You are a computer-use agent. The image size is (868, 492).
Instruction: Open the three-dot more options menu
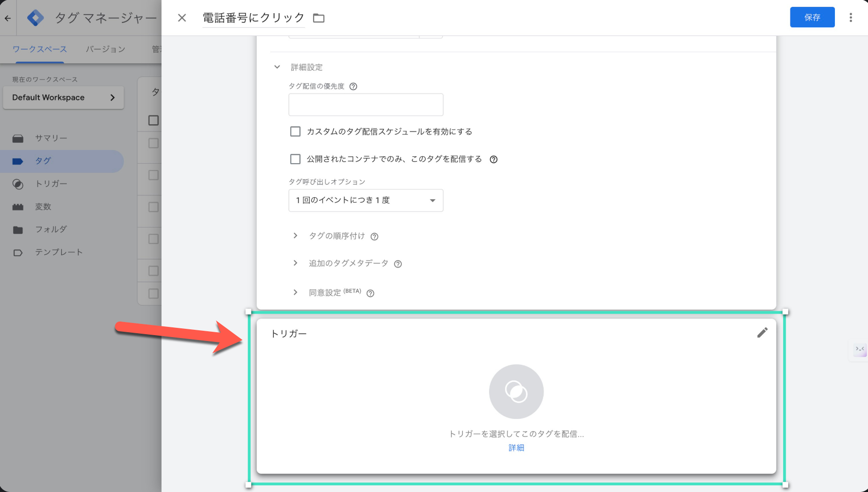[850, 18]
